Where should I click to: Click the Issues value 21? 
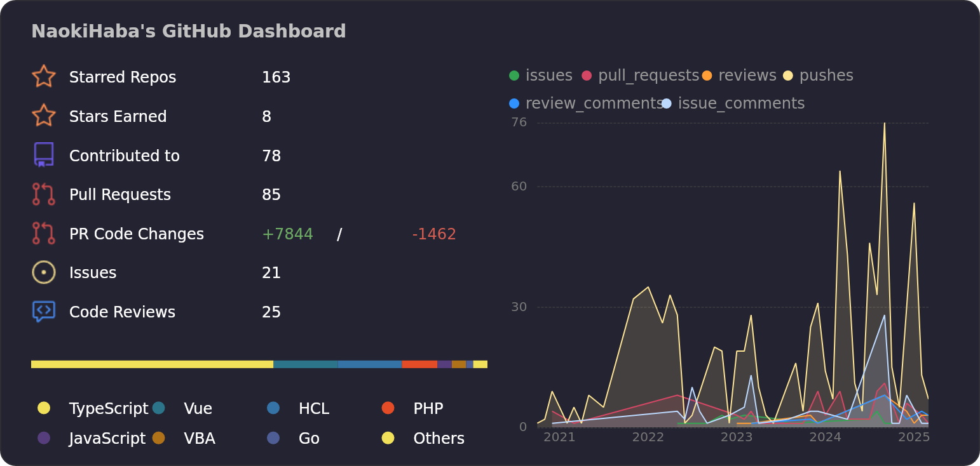(271, 273)
